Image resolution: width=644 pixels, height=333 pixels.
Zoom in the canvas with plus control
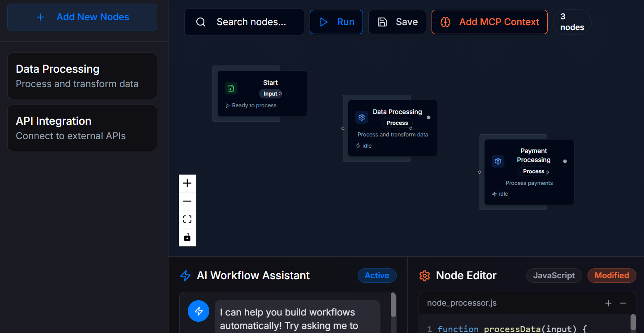click(x=187, y=183)
